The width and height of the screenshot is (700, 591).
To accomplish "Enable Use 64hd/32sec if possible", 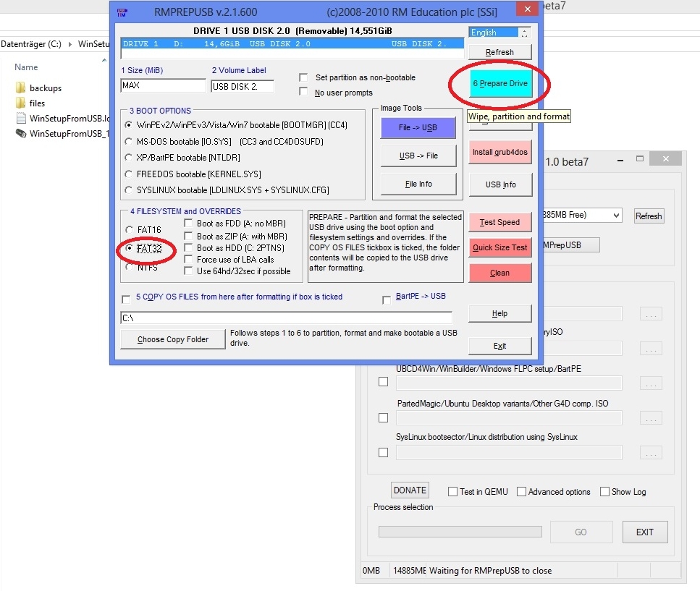I will pyautogui.click(x=188, y=271).
